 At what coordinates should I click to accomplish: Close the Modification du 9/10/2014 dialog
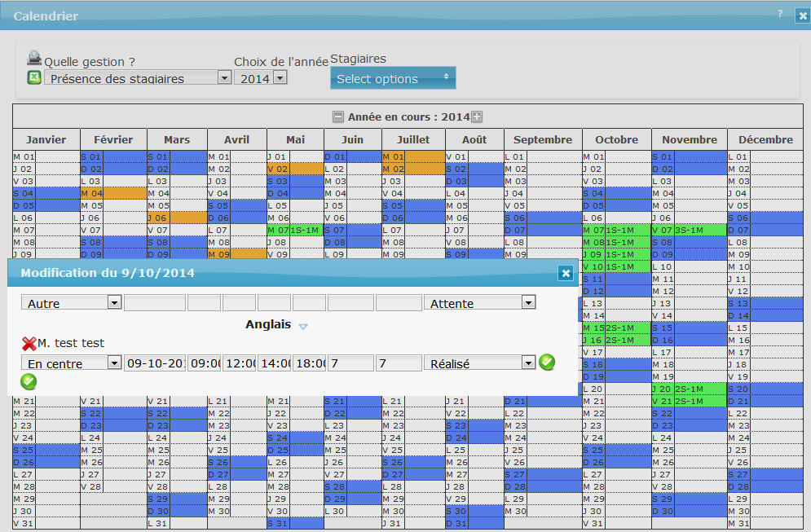pos(566,273)
